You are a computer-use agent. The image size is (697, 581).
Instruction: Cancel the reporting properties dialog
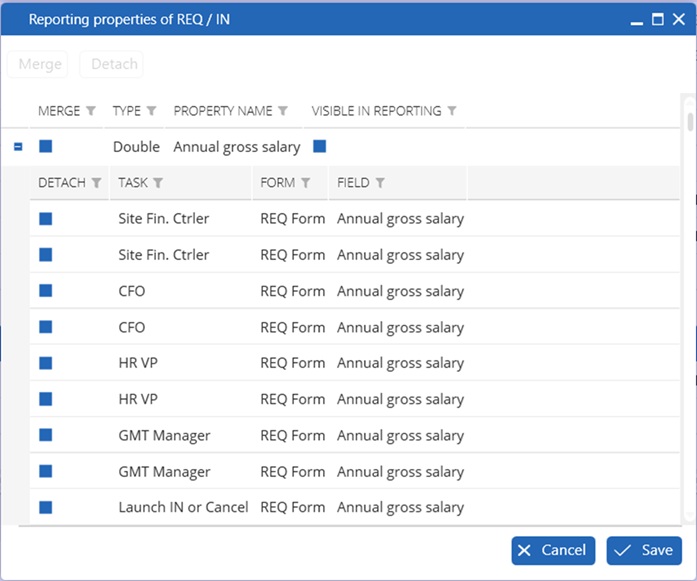point(553,550)
